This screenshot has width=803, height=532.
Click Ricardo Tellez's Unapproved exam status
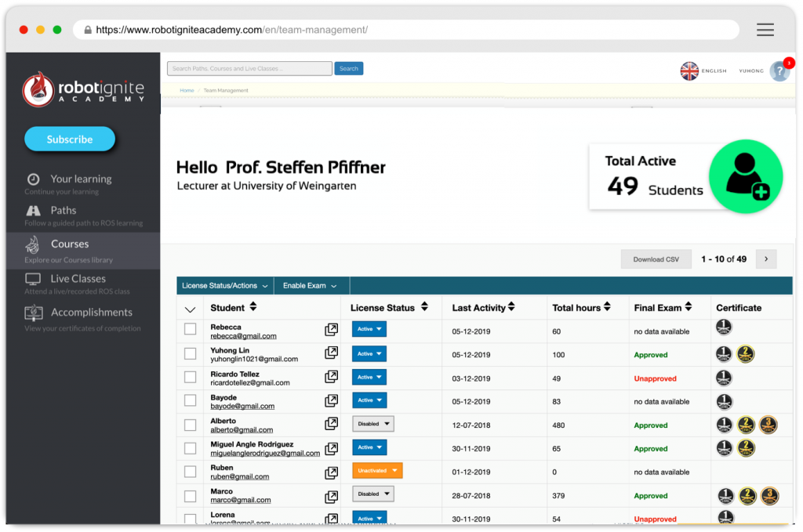pos(655,378)
